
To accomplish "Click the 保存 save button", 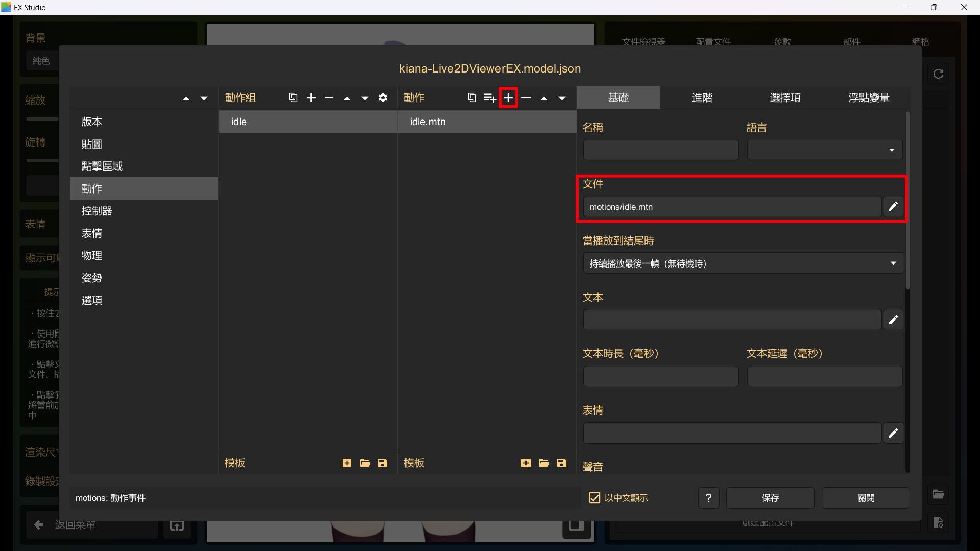I will pyautogui.click(x=770, y=498).
